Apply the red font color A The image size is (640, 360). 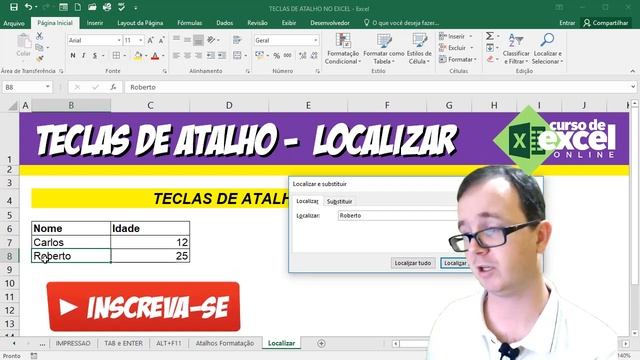(x=155, y=56)
